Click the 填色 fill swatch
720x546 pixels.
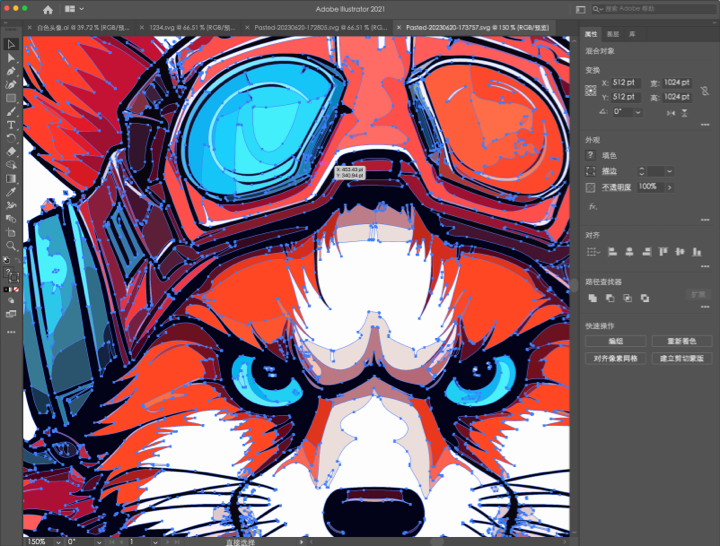(591, 155)
